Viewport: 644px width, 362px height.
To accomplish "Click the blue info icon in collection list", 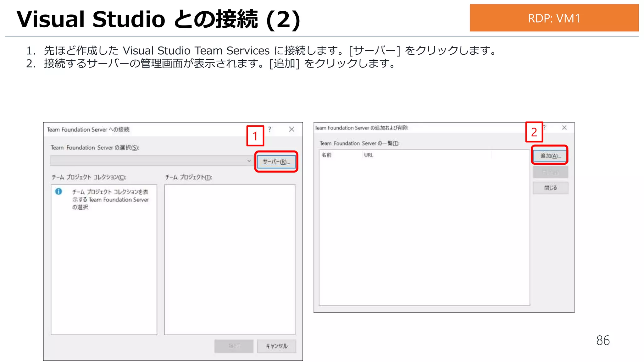I will pyautogui.click(x=58, y=191).
